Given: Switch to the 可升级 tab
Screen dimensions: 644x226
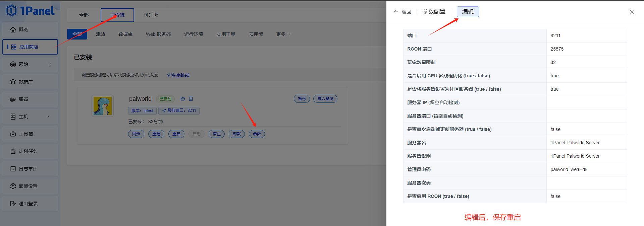Looking at the screenshot, I should (151, 15).
